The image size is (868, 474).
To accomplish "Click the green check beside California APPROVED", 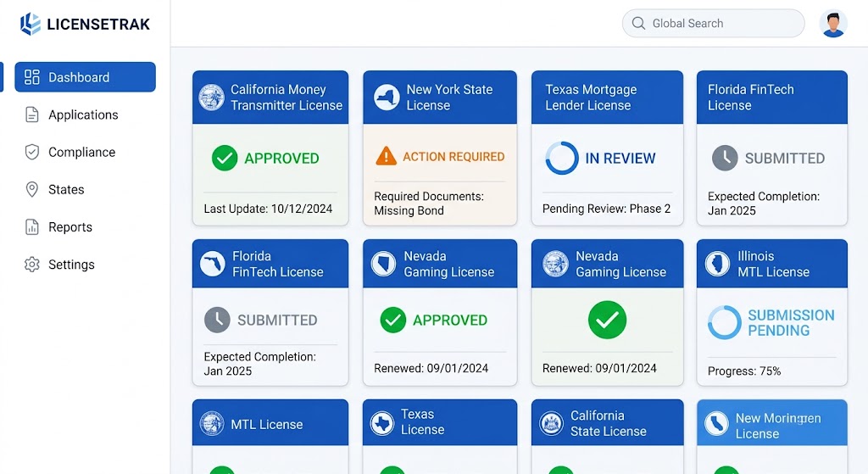I will [x=225, y=158].
